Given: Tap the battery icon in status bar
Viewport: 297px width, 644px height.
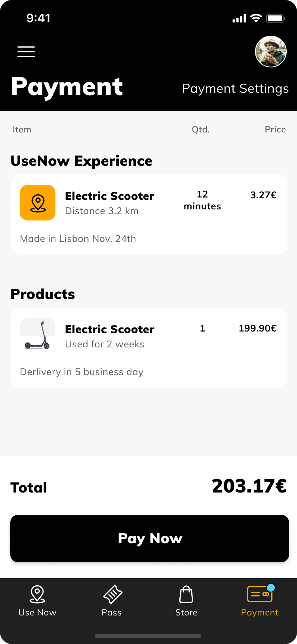Looking at the screenshot, I should point(276,18).
